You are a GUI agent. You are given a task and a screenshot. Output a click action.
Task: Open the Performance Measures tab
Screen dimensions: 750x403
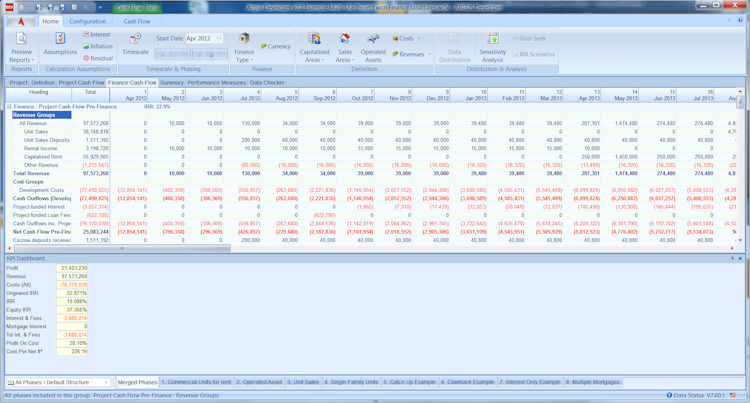216,83
